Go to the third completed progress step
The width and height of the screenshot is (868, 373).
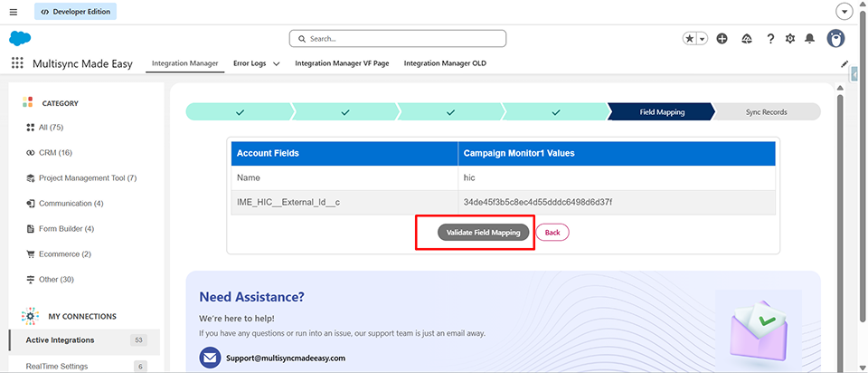450,112
